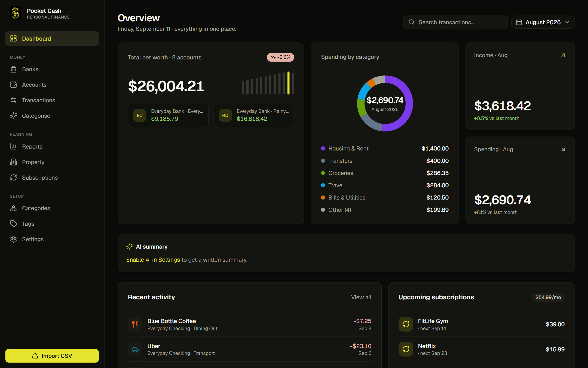Open the Everyday Bank EC account card

point(168,115)
